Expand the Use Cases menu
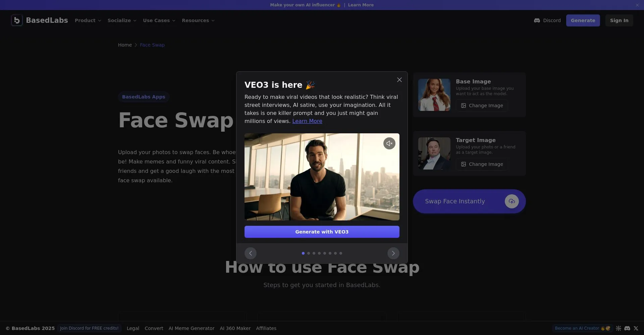The width and height of the screenshot is (644, 335). 159,20
